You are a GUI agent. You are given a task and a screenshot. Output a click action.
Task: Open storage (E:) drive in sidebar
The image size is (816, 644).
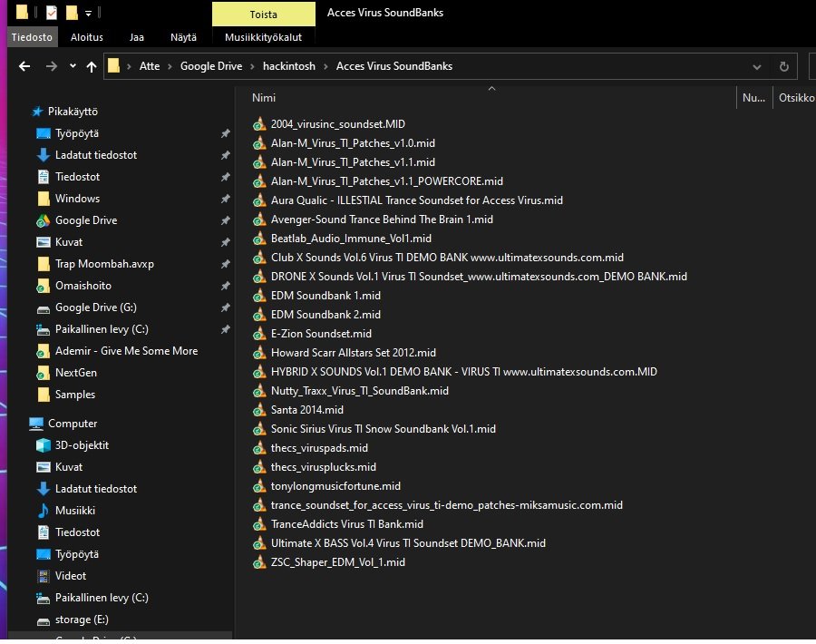tap(82, 620)
